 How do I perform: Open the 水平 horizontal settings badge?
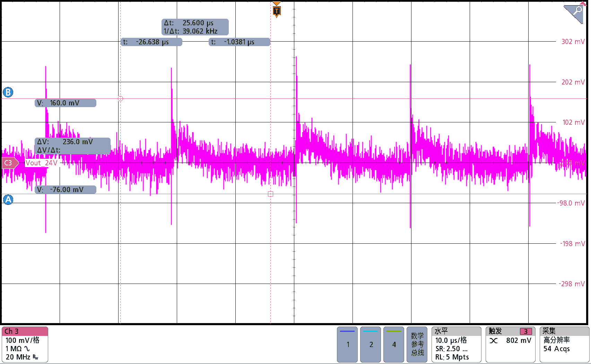(x=456, y=345)
